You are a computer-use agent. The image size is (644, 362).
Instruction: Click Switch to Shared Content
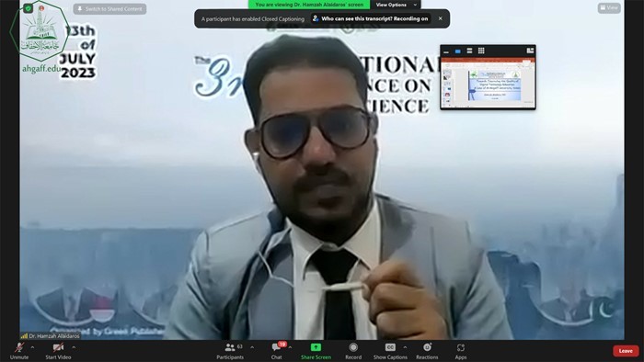pyautogui.click(x=109, y=8)
